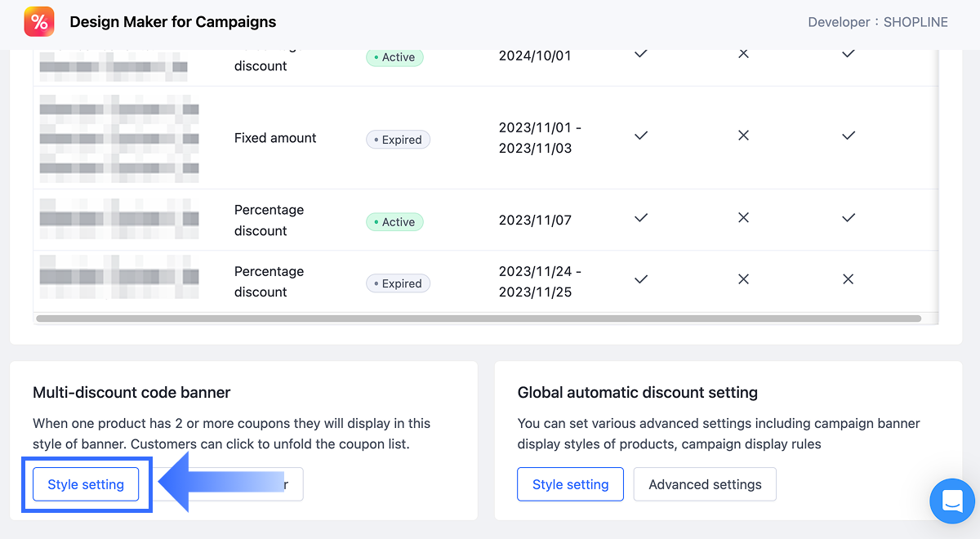Click the 2023/11/01 - 2023/11/03 date cell
Screen dimensions: 980x539
point(540,138)
